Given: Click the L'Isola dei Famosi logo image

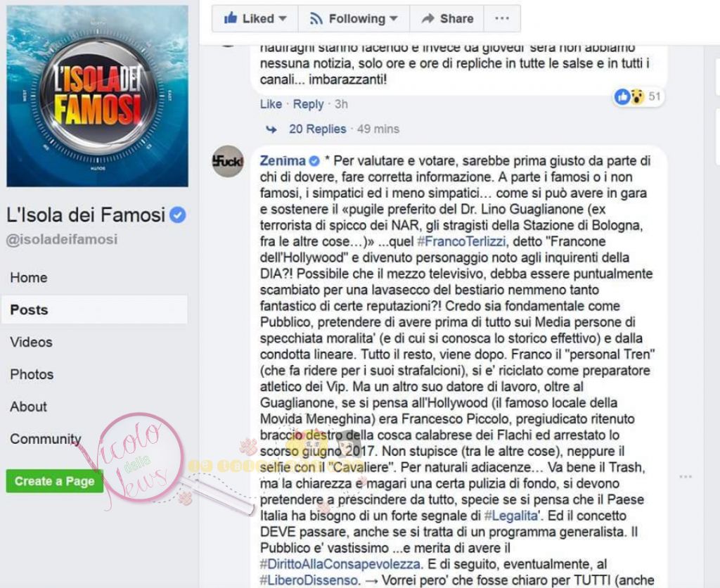Looking at the screenshot, I should click(97, 96).
